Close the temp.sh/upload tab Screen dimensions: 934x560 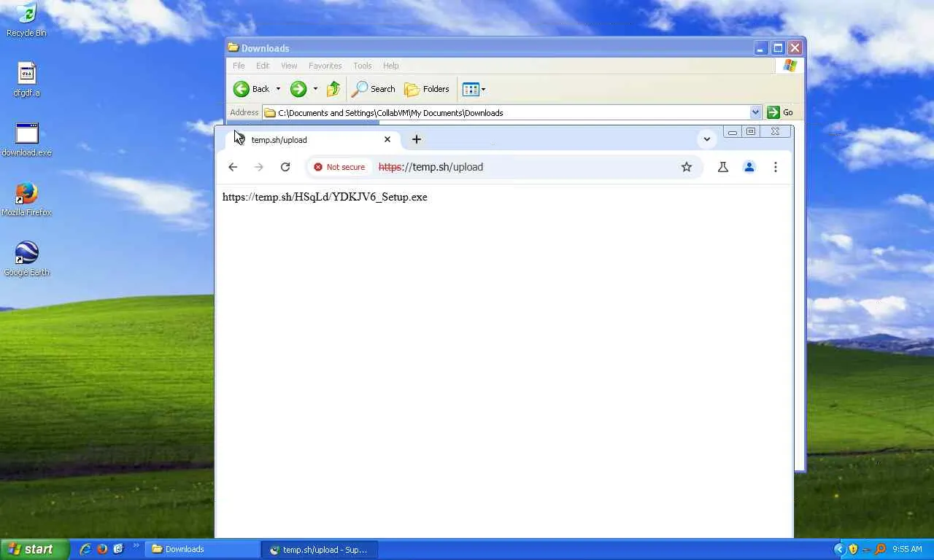click(x=387, y=139)
